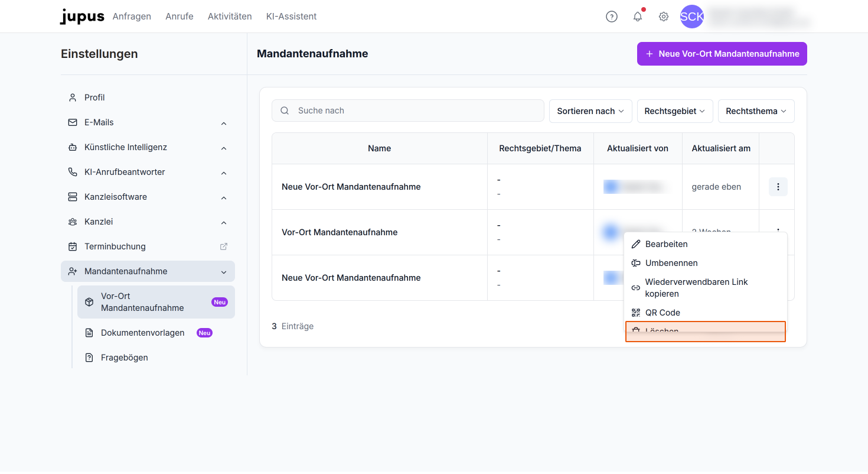The image size is (868, 474).
Task: Click the Mandantenaufnahme user-plus icon
Action: click(73, 271)
